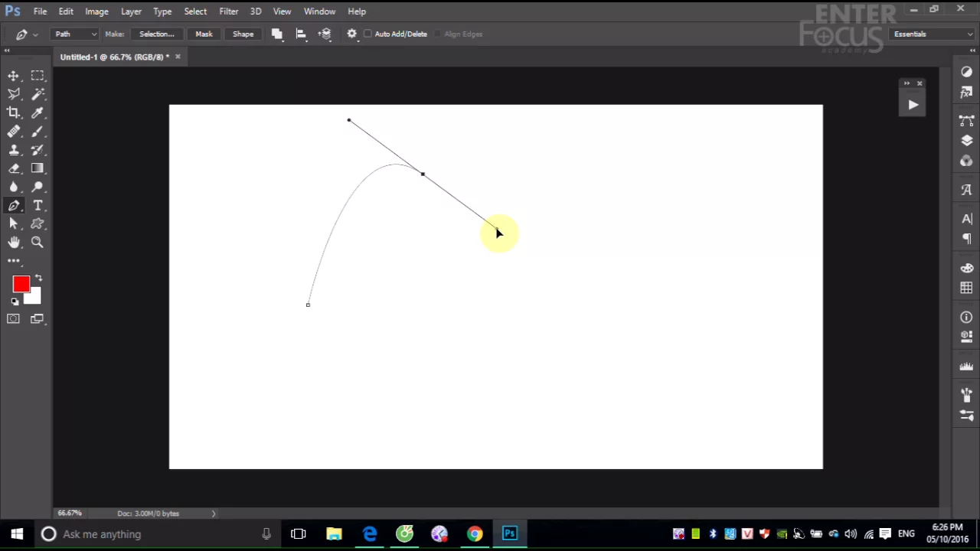Open the Layer menu

(131, 11)
